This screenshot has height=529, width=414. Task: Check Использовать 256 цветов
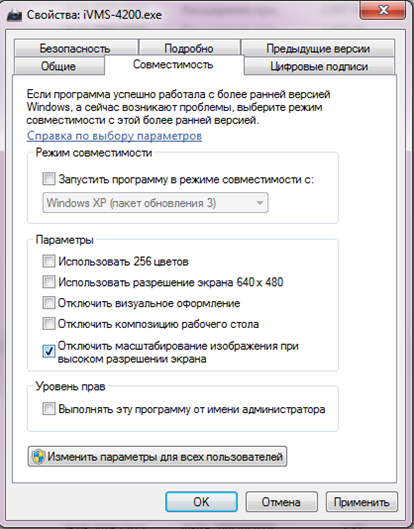click(x=49, y=261)
